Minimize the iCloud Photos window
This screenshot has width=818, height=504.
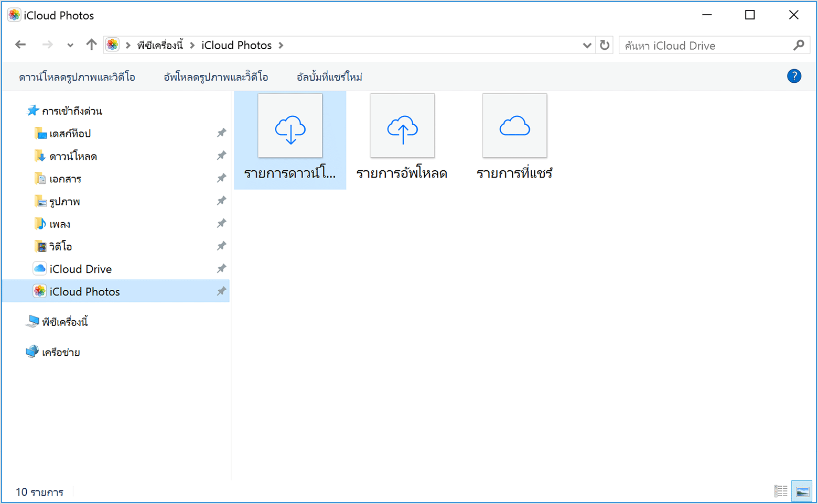click(x=707, y=15)
